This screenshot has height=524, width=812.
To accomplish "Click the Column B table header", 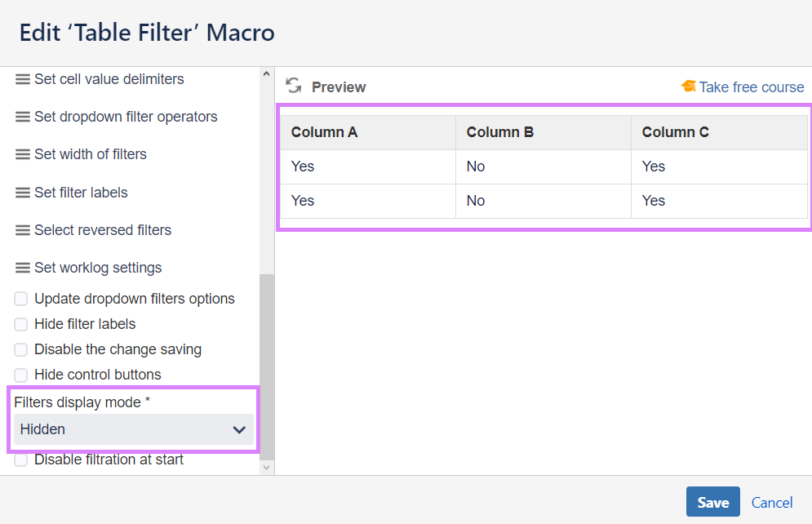I will point(500,132).
